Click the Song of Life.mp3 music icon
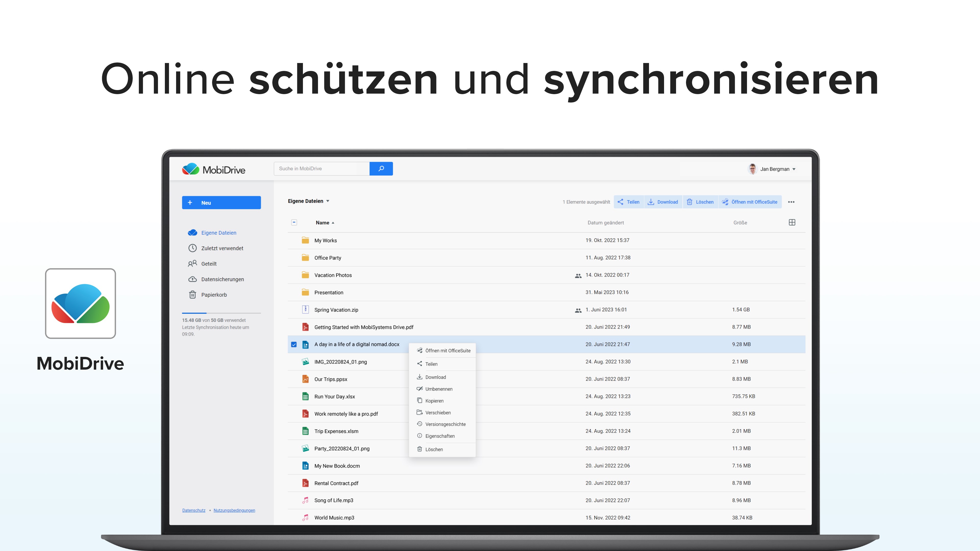This screenshot has height=551, width=980. 305,500
